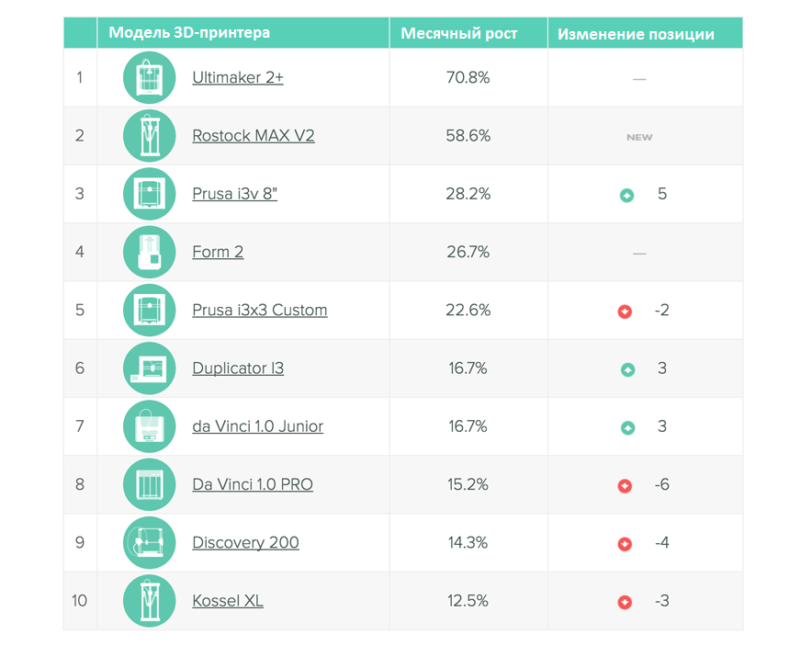
Task: Click the Kossel XL printer icon
Action: pos(149,601)
